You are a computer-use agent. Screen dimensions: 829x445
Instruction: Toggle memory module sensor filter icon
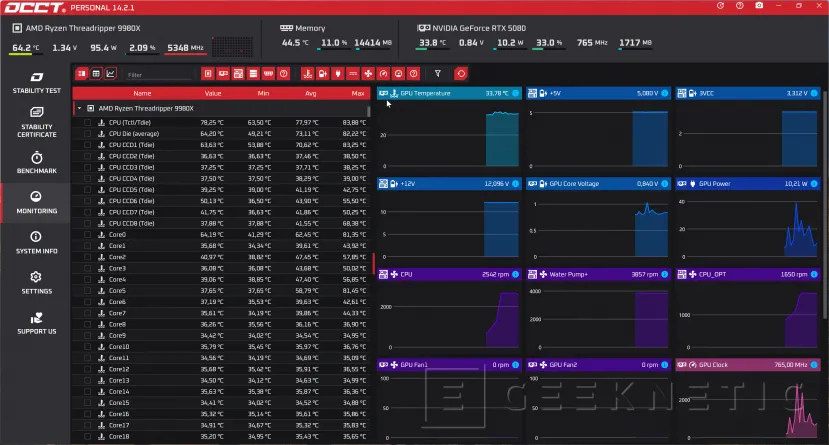[x=269, y=73]
